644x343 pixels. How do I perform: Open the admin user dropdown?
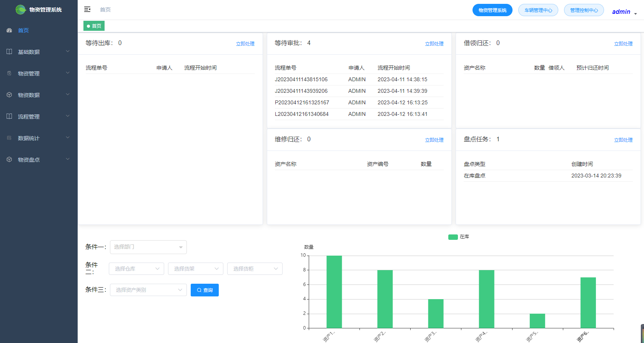point(624,12)
